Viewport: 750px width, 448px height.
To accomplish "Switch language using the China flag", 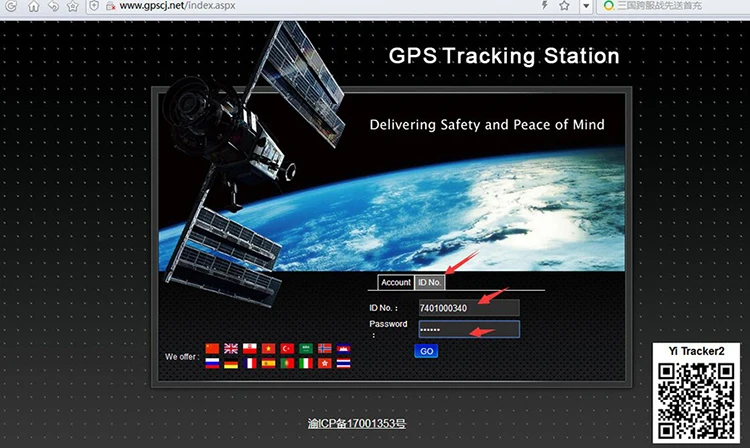I will [x=212, y=349].
